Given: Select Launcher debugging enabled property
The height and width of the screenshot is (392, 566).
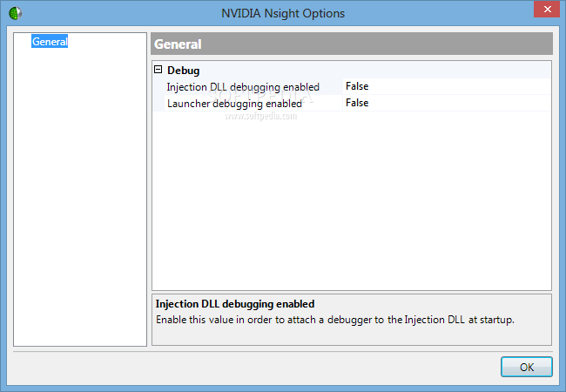Looking at the screenshot, I should (234, 104).
